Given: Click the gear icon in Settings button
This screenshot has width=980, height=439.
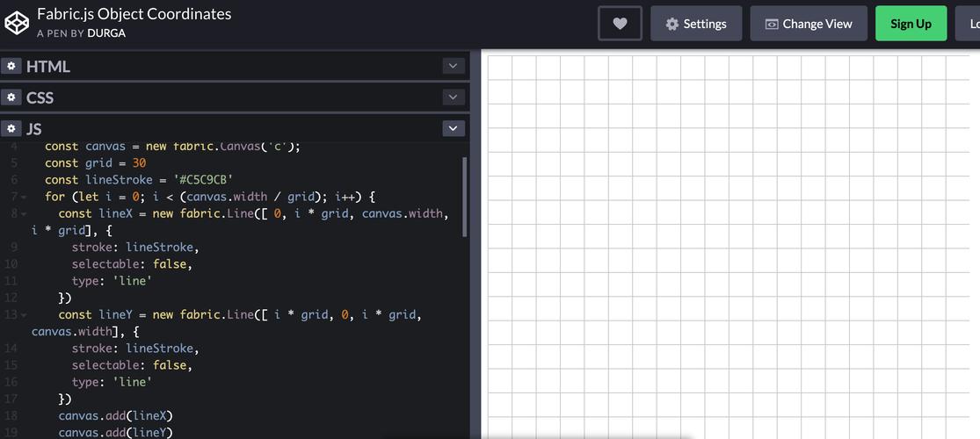Looking at the screenshot, I should tap(671, 24).
